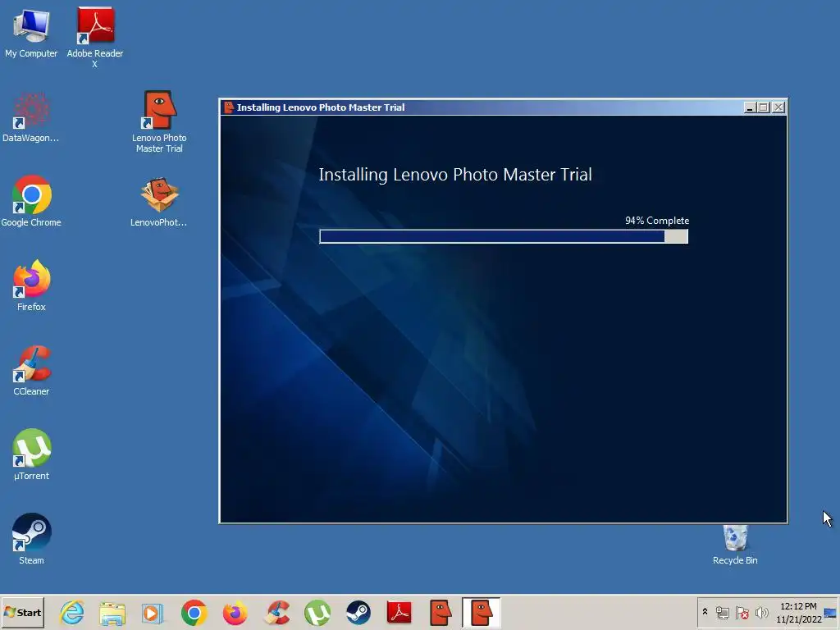Click the 94% Complete label

click(657, 221)
